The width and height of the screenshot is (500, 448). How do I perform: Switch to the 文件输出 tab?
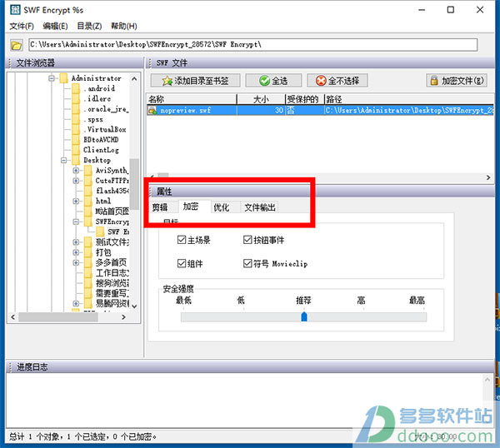[x=260, y=207]
